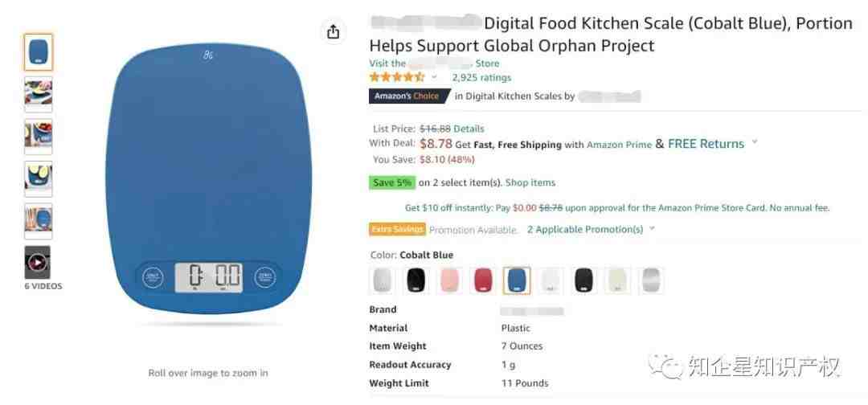Choose the first gray color swatch
The height and width of the screenshot is (405, 868).
click(x=383, y=280)
